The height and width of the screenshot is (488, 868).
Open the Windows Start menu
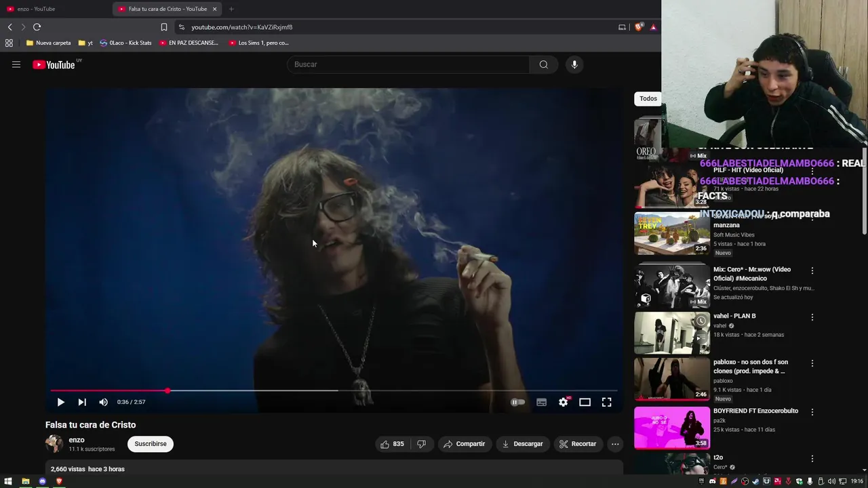click(x=8, y=481)
